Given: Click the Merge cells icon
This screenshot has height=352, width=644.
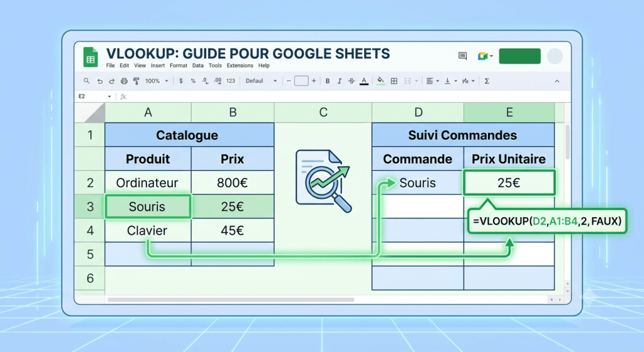Looking at the screenshot, I should click(408, 81).
